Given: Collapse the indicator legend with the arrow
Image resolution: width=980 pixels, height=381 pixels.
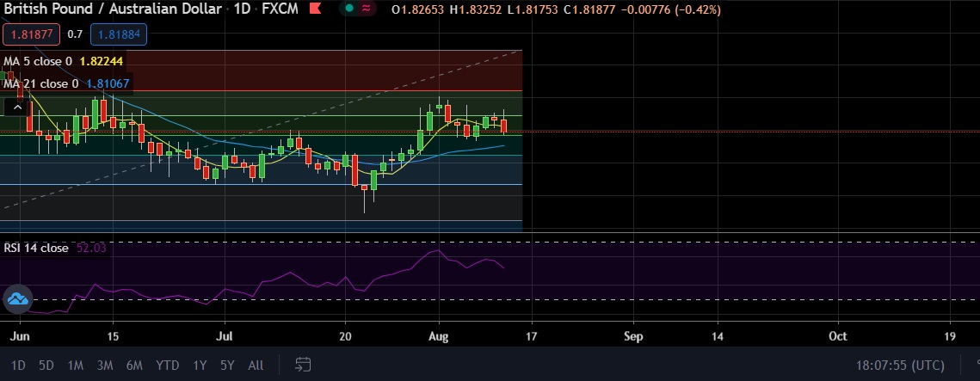Looking at the screenshot, I should tap(17, 108).
